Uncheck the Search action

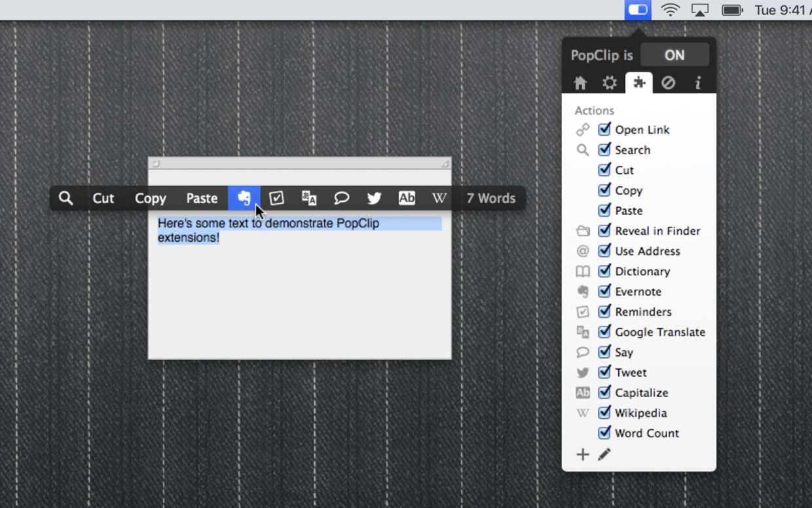click(604, 149)
